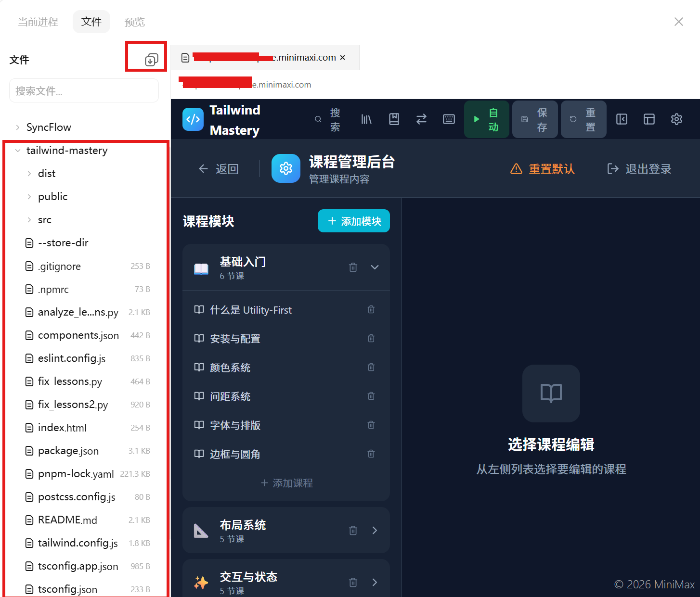Click the 添加模块 button
700x597 pixels.
[353, 221]
